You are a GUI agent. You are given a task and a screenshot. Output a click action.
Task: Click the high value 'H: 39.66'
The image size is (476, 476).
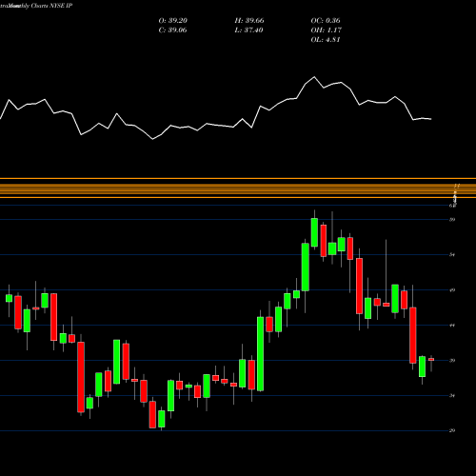pos(249,21)
